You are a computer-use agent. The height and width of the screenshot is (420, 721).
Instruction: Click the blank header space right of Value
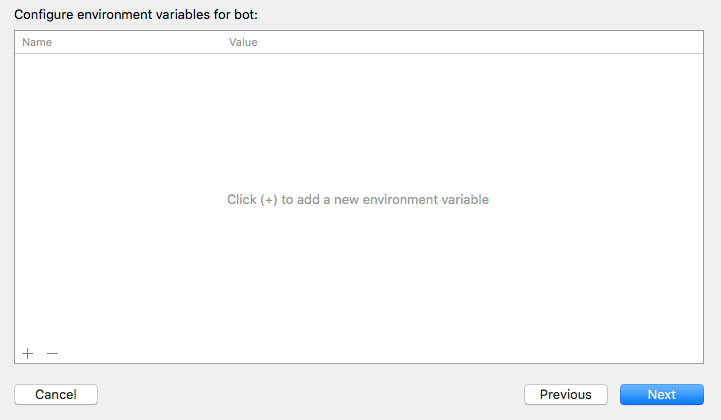500,43
